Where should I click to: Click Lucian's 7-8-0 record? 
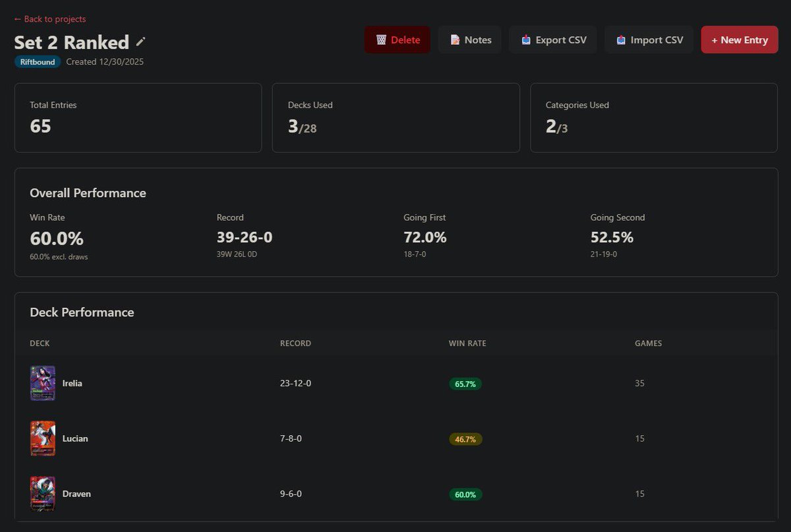coord(291,438)
